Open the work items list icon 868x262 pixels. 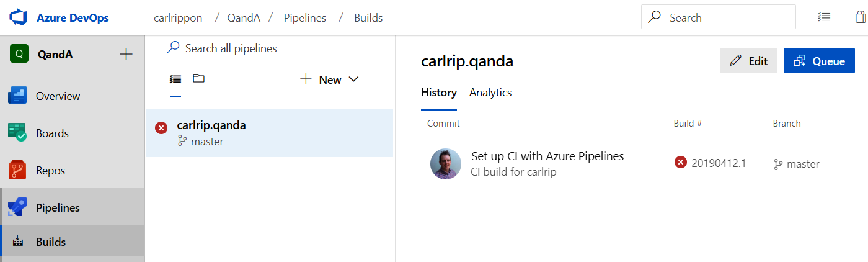pos(824,17)
